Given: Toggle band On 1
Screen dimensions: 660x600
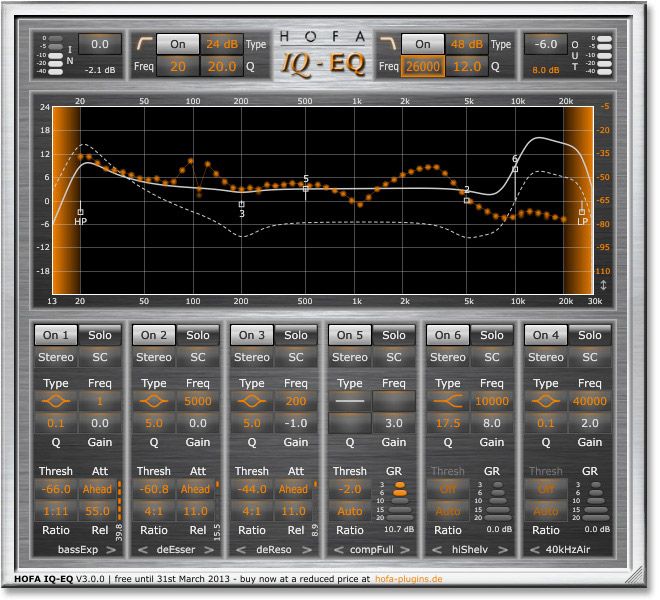Looking at the screenshot, I should [x=56, y=335].
